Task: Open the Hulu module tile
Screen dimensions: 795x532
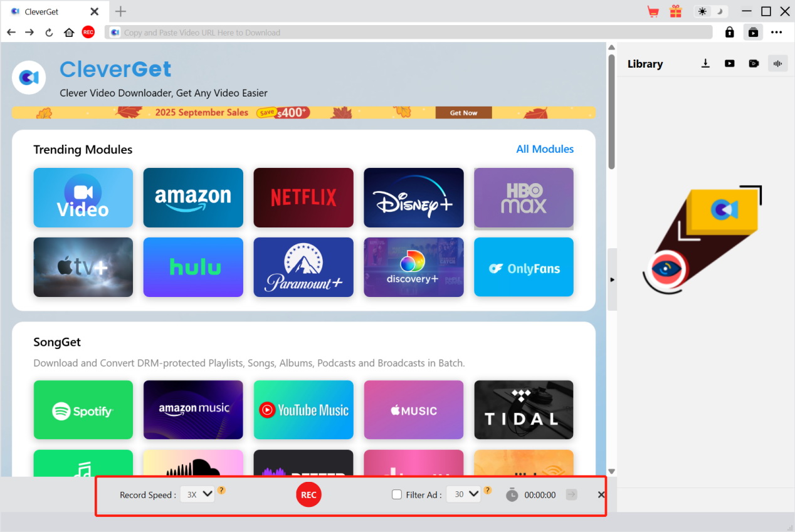Action: pos(193,267)
